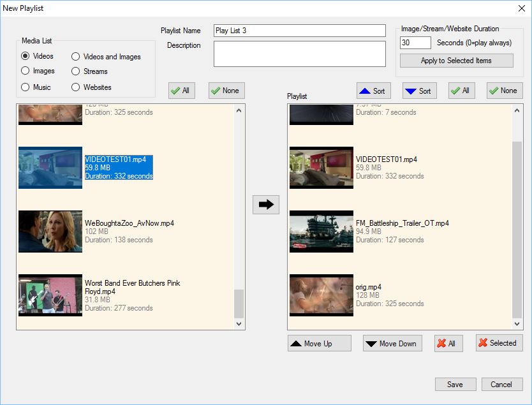The width and height of the screenshot is (532, 405).
Task: Select VIDEOTEST01.mp4 thumbnail in playlist
Action: tap(321, 168)
